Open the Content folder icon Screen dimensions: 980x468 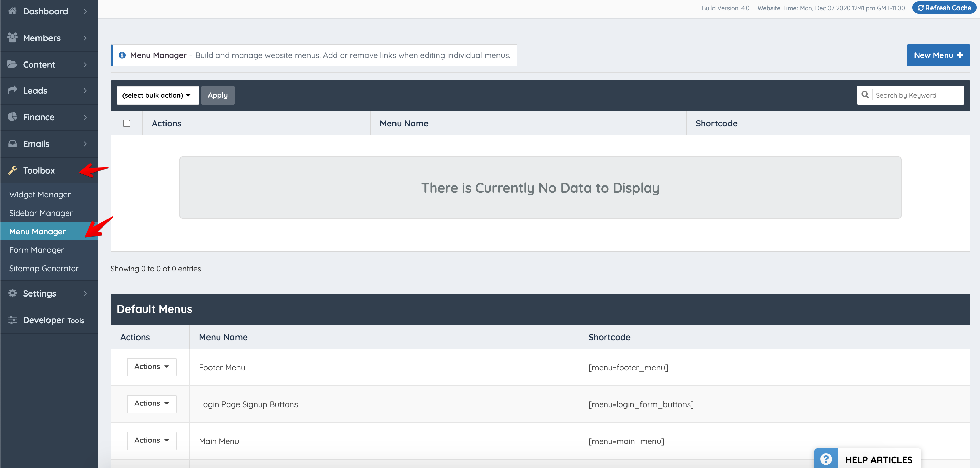[12, 64]
